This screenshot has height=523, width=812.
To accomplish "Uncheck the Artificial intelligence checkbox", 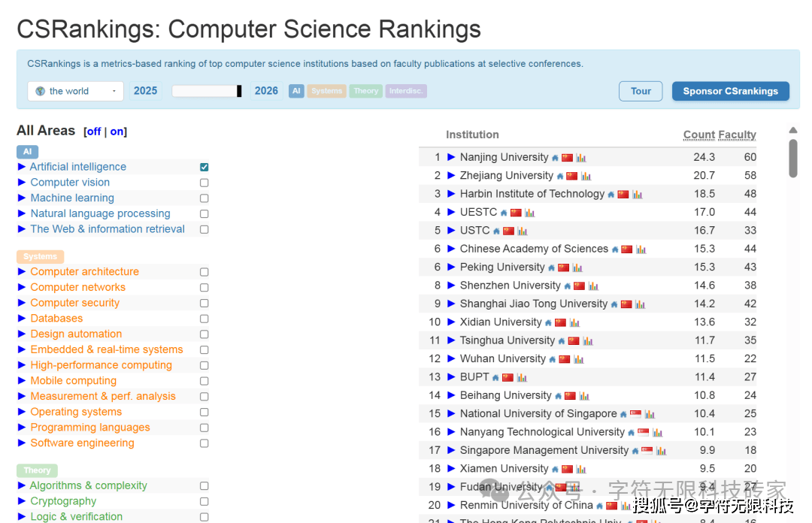I will click(205, 167).
